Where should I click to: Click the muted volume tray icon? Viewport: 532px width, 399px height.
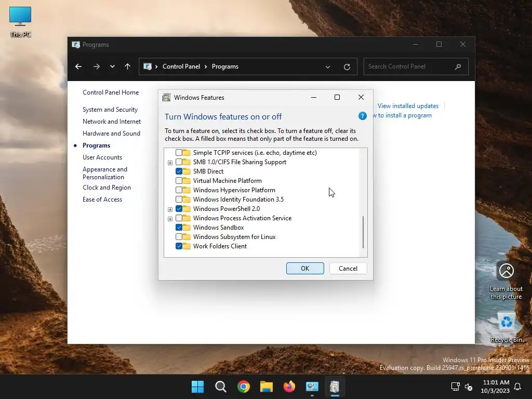click(469, 387)
